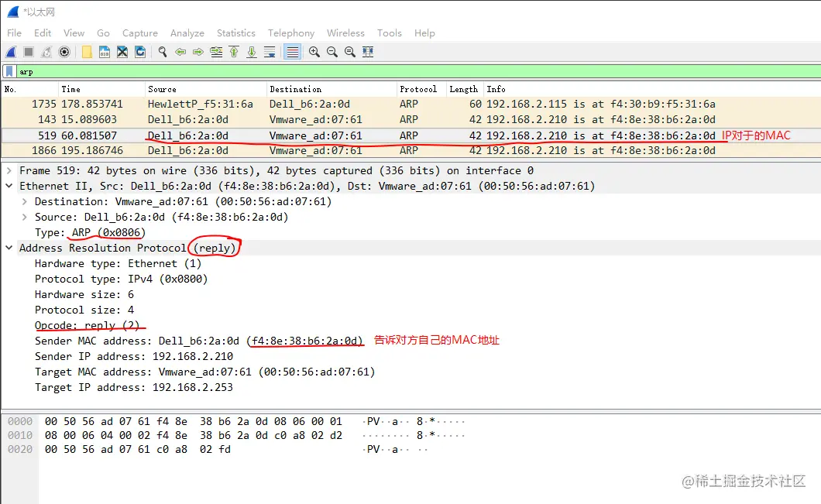Close this capture file icon

(122, 52)
